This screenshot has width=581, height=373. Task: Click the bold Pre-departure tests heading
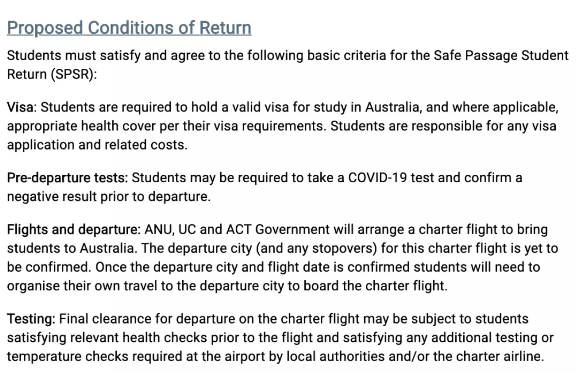tap(67, 178)
